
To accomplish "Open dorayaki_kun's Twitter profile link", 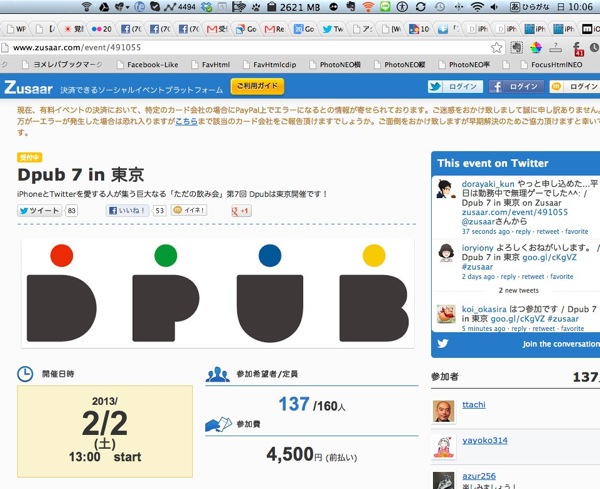I will (488, 184).
